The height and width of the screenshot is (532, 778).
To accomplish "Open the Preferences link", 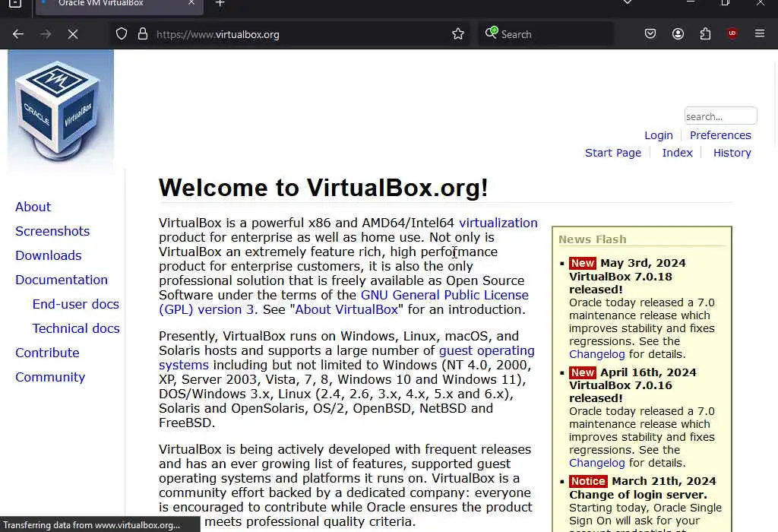I will point(720,135).
